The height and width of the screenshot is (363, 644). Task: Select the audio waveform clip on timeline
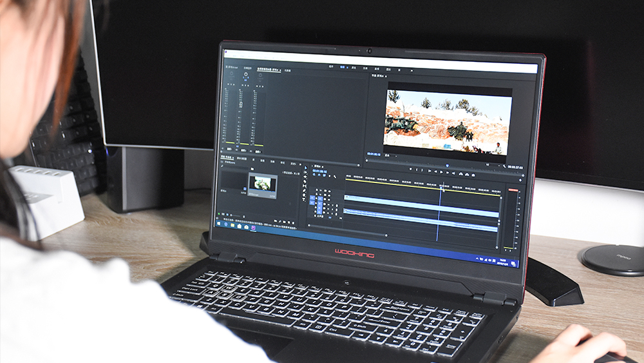pyautogui.click(x=421, y=219)
